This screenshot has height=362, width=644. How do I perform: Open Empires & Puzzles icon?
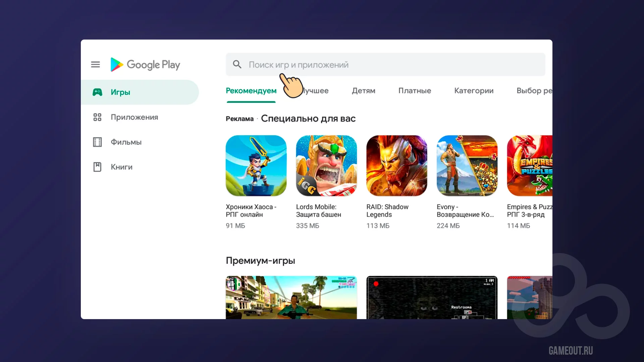point(530,166)
